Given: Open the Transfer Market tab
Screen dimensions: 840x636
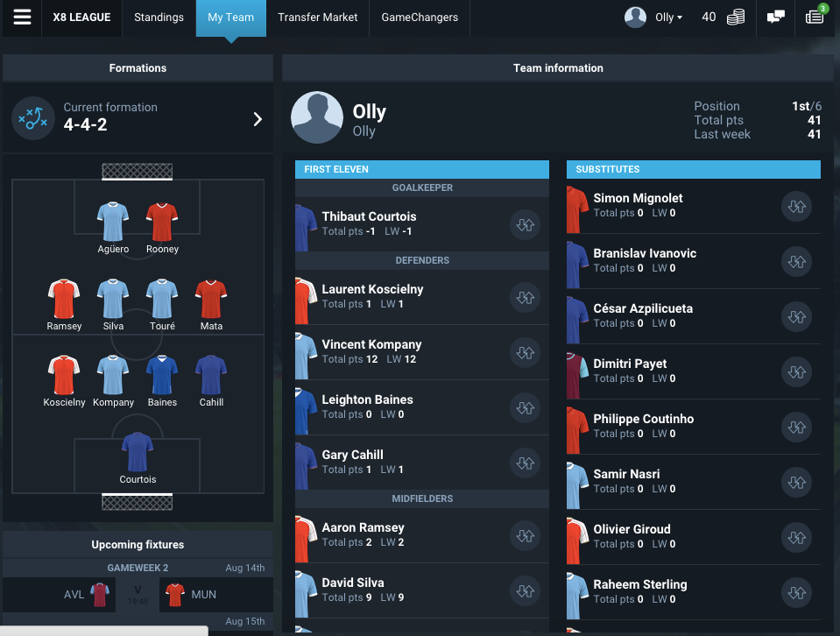Looking at the screenshot, I should [317, 18].
